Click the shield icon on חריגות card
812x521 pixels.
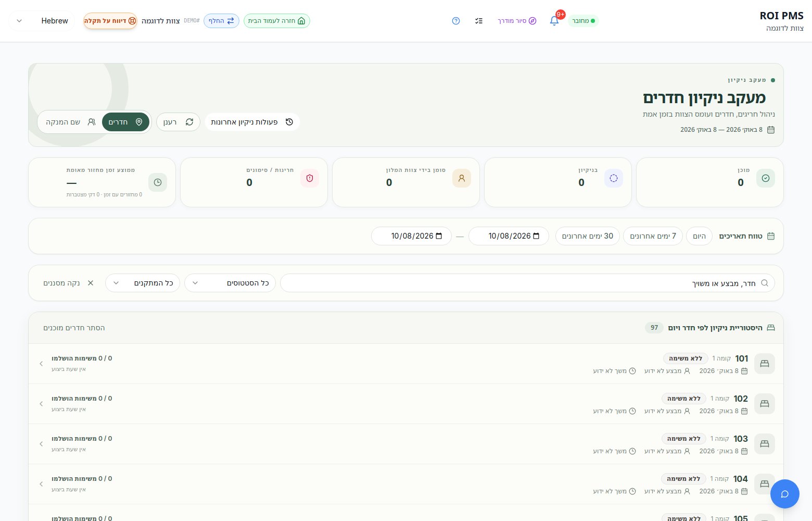tap(310, 178)
